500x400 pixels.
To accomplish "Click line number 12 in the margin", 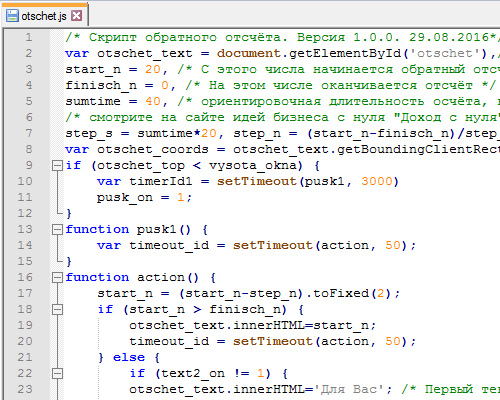I will click(x=25, y=213).
